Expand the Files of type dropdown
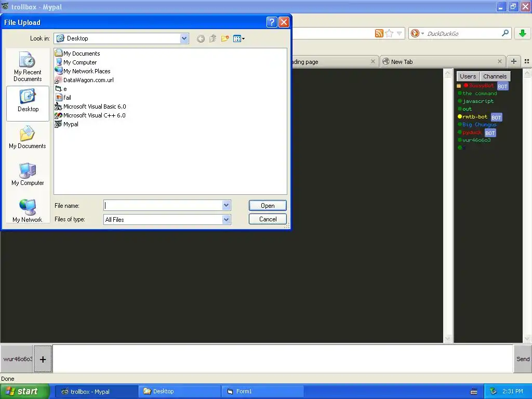Screen dimensions: 532x399 tap(227, 220)
